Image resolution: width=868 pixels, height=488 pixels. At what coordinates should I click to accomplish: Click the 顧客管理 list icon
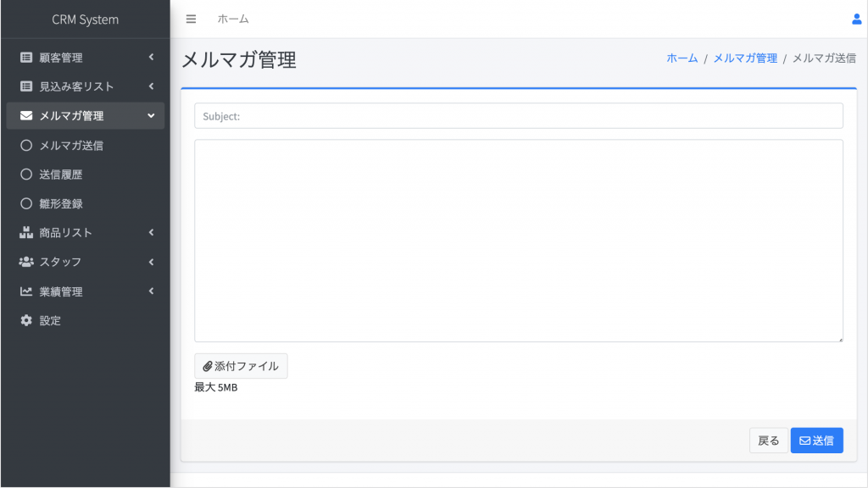26,57
